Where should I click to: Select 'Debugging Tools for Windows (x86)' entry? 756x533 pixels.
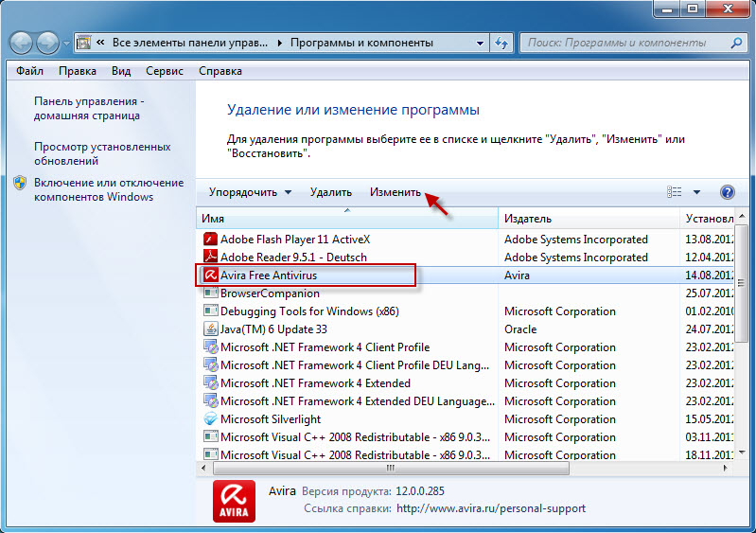click(309, 311)
